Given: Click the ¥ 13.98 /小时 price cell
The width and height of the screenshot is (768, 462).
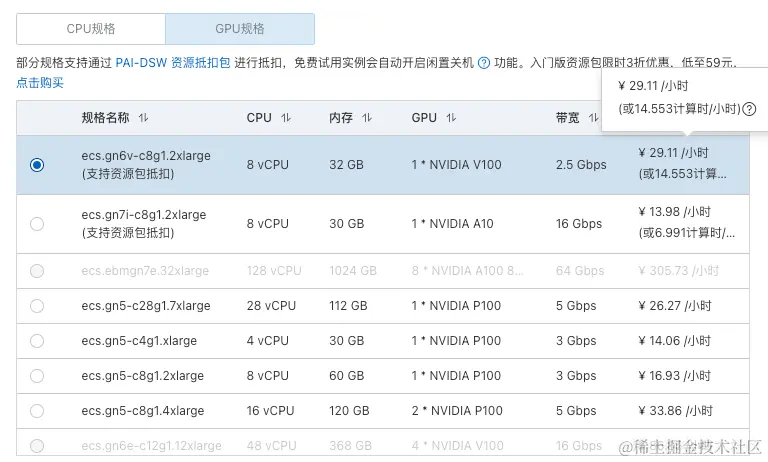Looking at the screenshot, I should point(674,212).
